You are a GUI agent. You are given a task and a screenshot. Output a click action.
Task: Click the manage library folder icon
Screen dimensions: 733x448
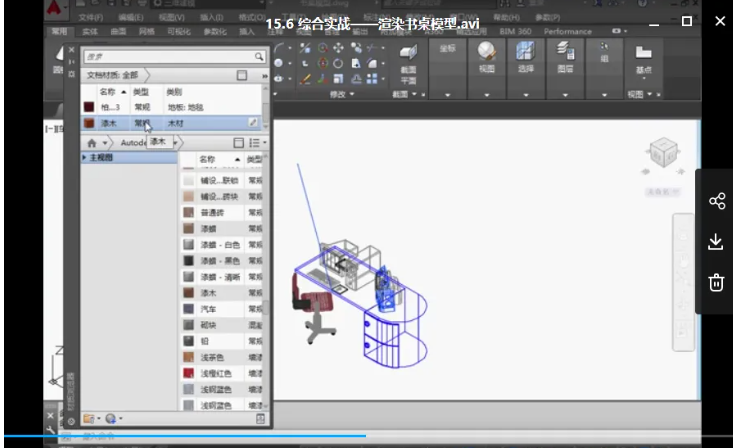click(88, 419)
